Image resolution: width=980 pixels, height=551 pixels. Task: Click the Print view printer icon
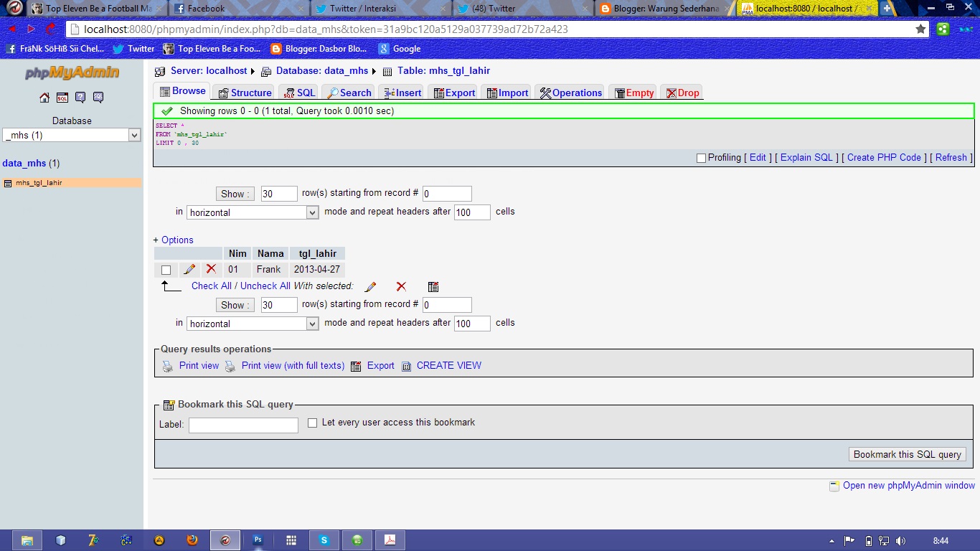167,366
